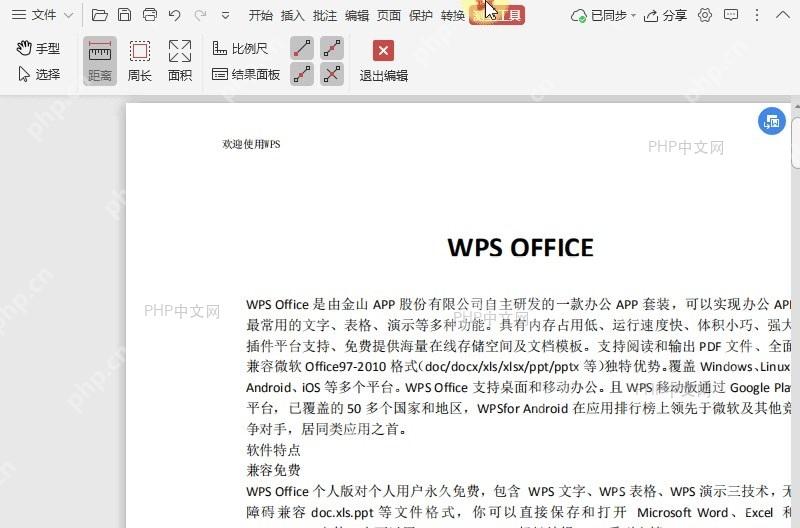
Task: Open the 比例尺 scale setting
Action: (240, 48)
